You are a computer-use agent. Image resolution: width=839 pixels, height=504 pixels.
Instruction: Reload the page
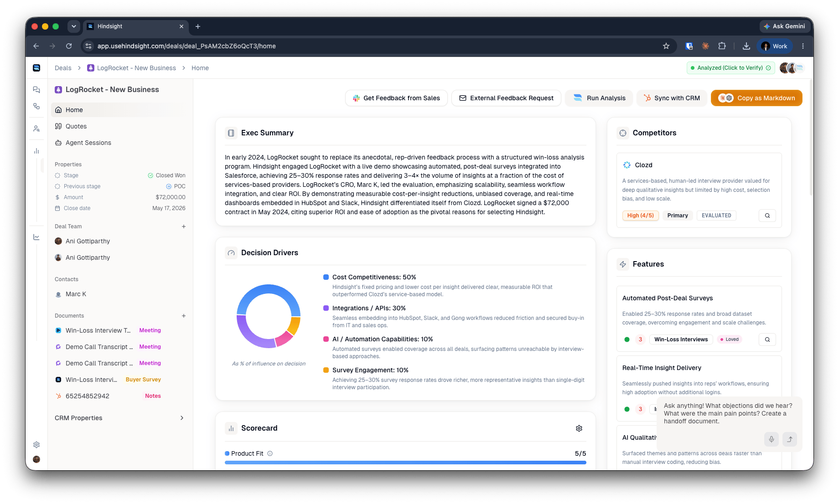(x=69, y=46)
